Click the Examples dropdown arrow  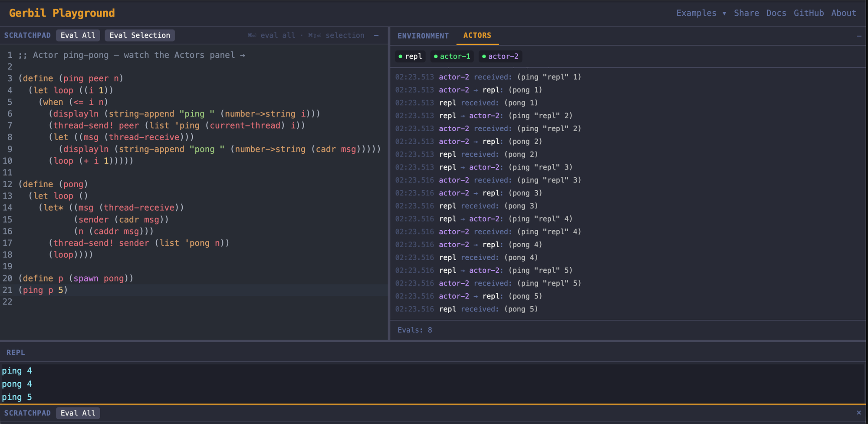click(724, 13)
